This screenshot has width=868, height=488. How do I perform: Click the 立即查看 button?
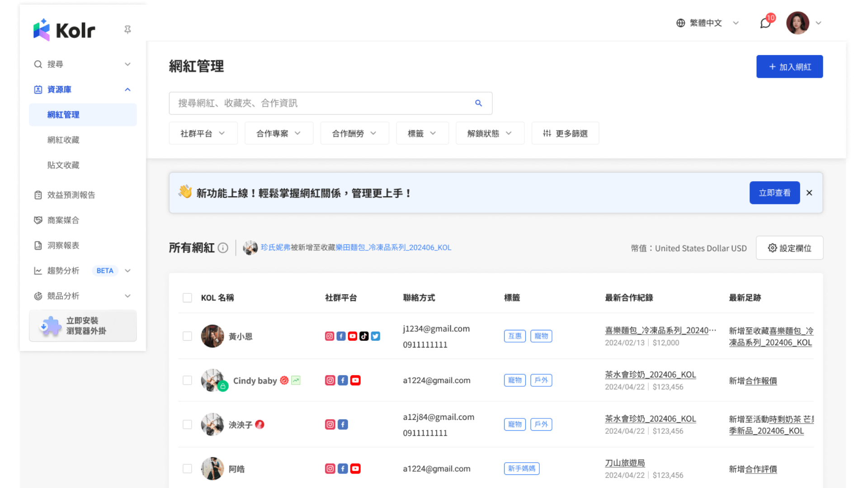(774, 193)
